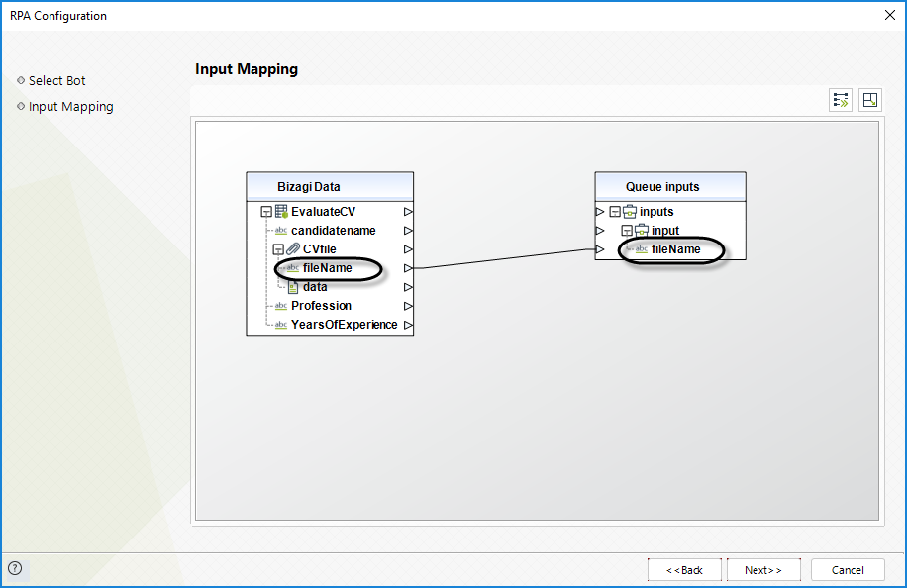Screen dimensions: 907x588
Task: Click the Back button
Action: click(684, 570)
